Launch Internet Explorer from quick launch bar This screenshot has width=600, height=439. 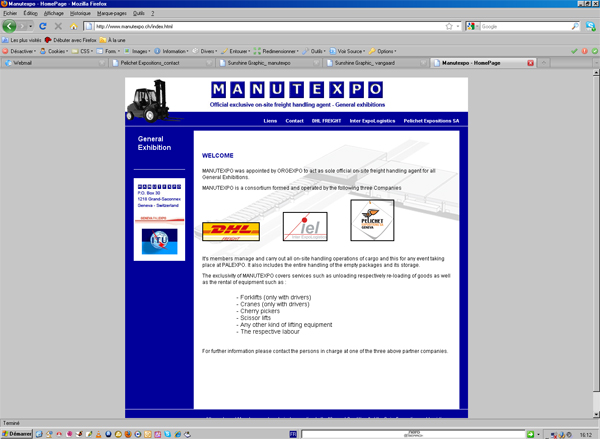click(178, 434)
